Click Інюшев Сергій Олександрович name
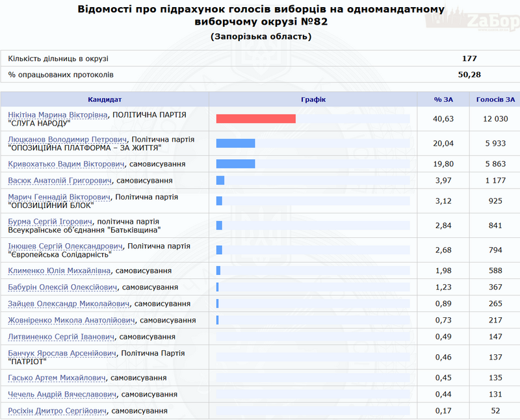 pos(66,246)
